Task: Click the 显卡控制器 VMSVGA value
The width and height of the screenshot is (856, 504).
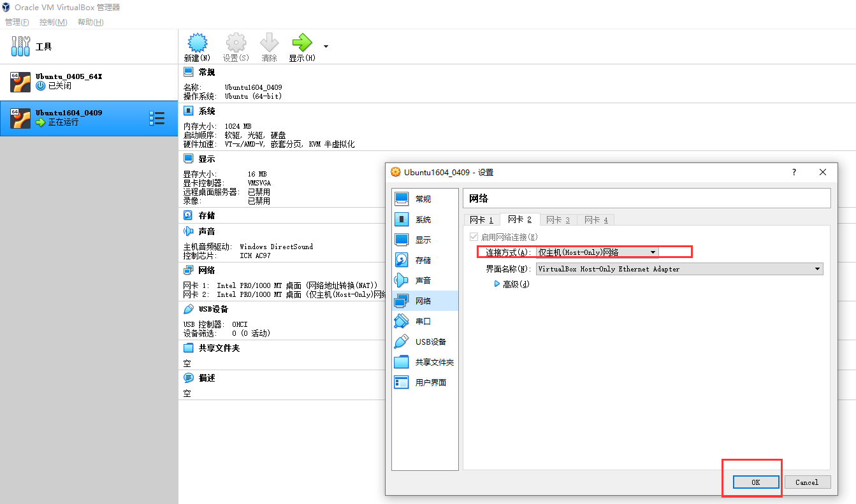Action: tap(259, 183)
